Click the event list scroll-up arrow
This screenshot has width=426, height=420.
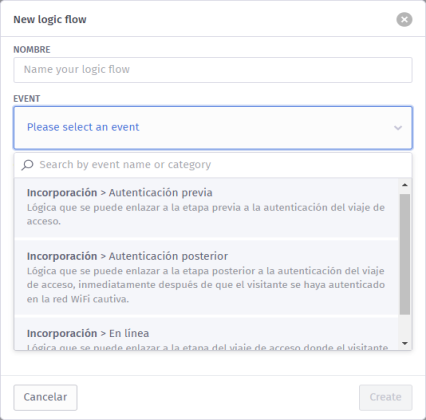click(405, 185)
